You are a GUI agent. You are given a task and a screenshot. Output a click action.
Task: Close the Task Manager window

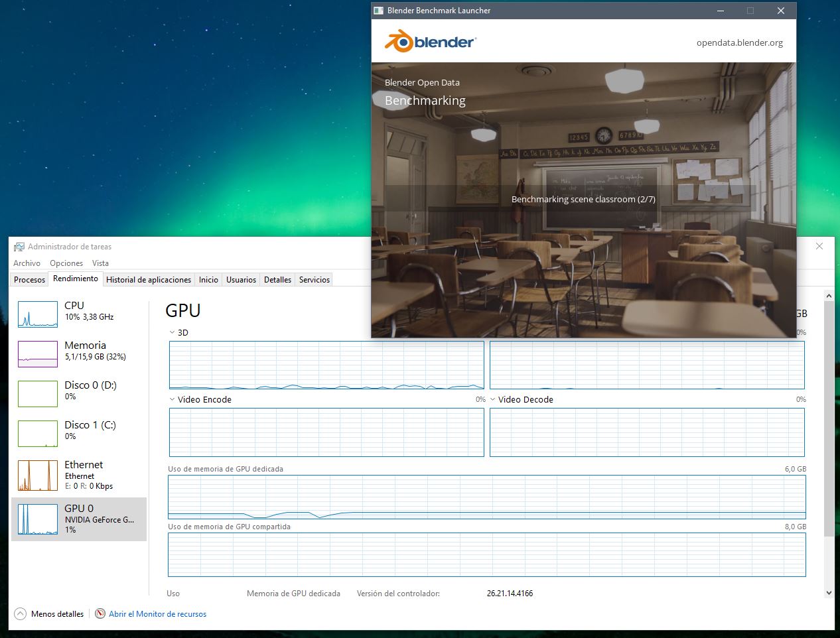[x=819, y=246]
